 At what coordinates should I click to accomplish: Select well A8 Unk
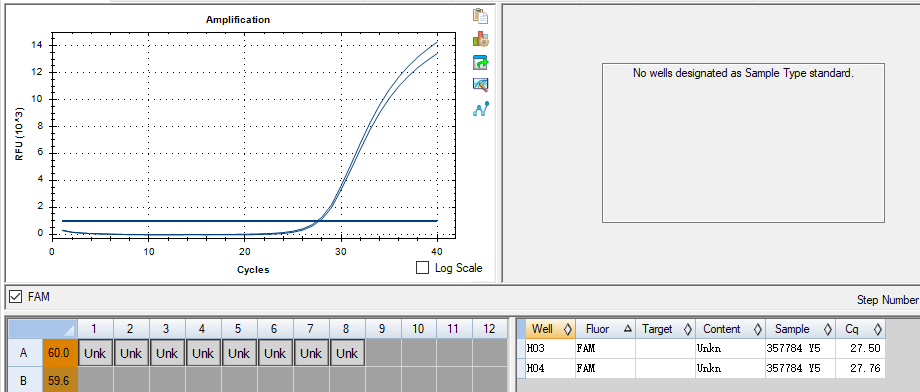347,353
